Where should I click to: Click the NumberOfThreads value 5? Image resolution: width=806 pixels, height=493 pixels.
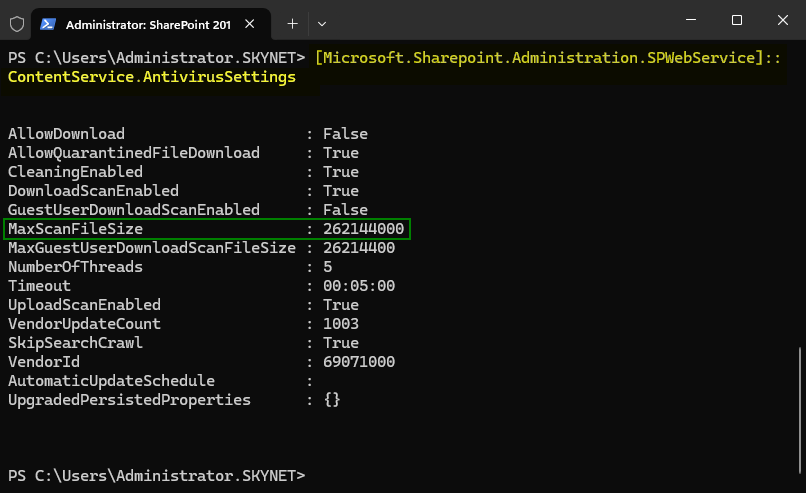click(x=327, y=267)
